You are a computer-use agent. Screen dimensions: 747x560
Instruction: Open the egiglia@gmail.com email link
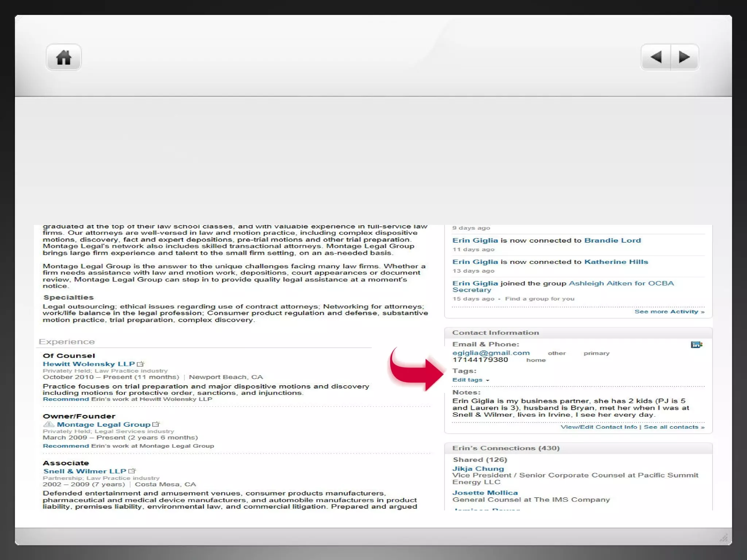tap(491, 353)
